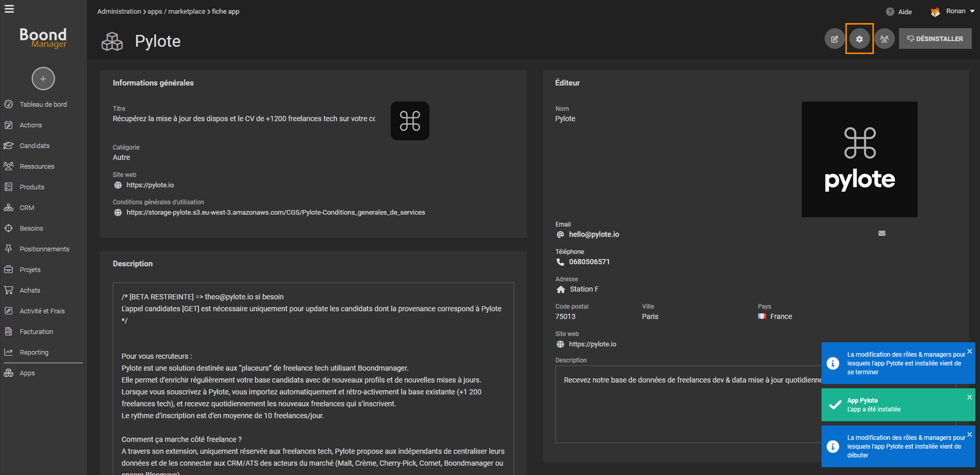The height and width of the screenshot is (475, 980).
Task: Go to Candidats in the sidebar
Action: click(34, 146)
